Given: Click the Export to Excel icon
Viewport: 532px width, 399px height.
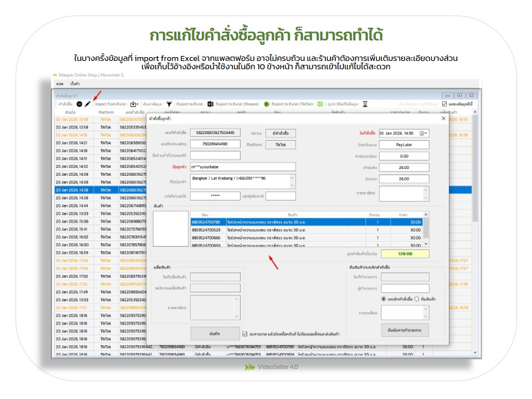Looking at the screenshot, I should tap(211, 104).
